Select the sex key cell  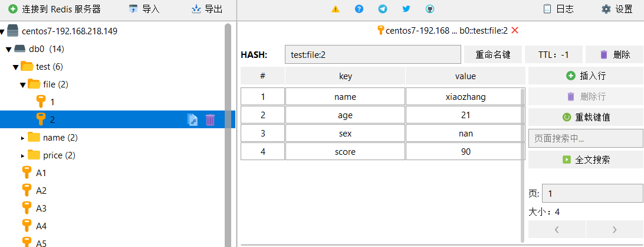[345, 134]
